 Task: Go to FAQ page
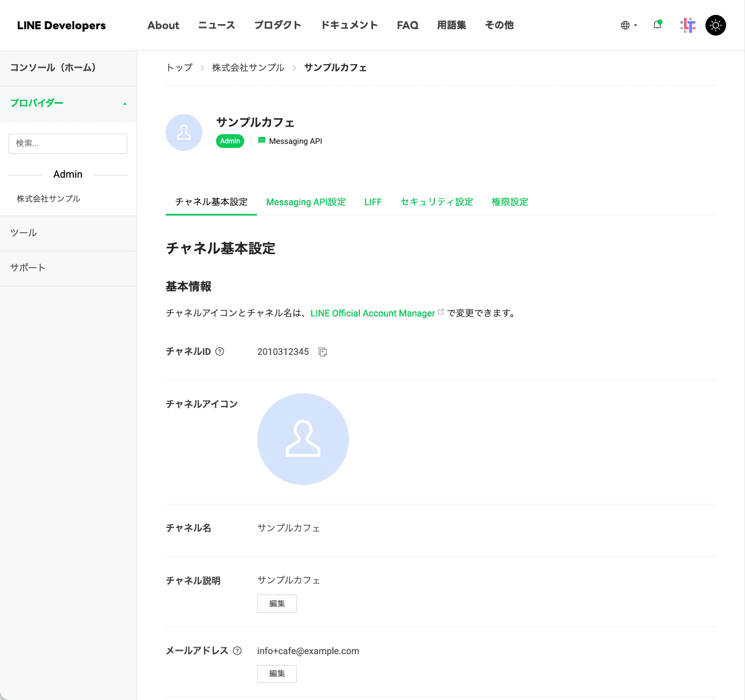coord(407,25)
